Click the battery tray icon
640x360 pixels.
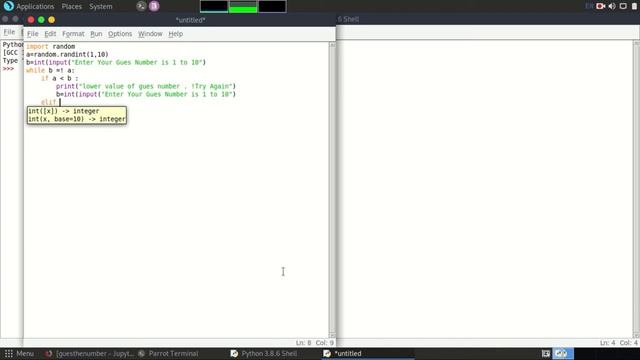(x=634, y=6)
